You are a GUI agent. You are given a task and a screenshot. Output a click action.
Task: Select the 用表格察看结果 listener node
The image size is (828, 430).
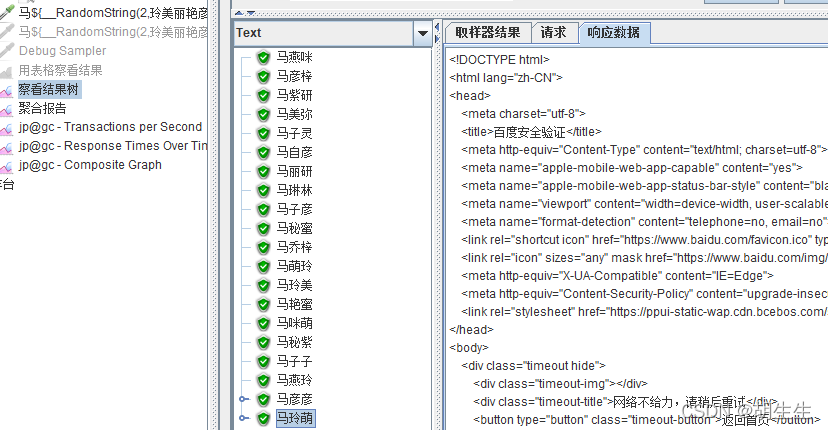tap(60, 70)
